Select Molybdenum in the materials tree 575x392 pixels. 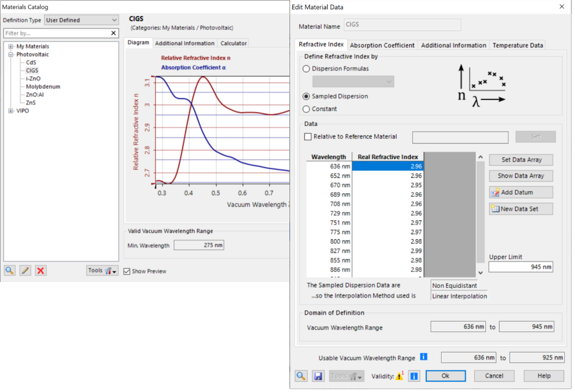(43, 87)
